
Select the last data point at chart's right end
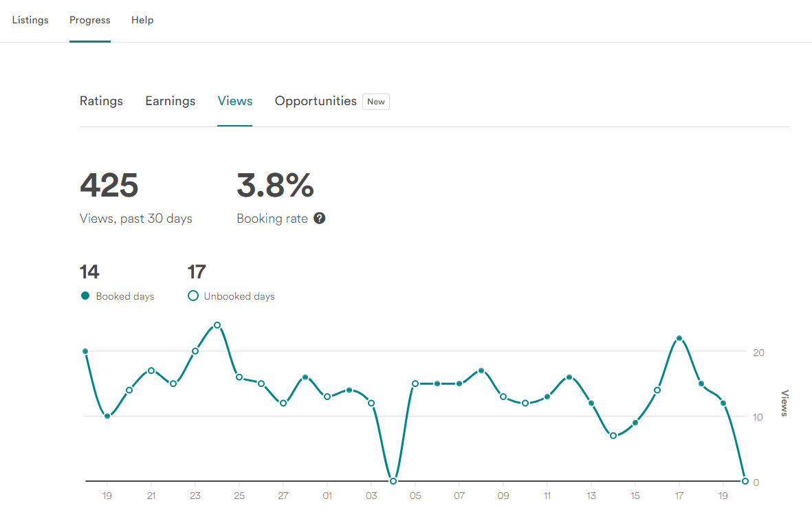[x=745, y=481]
